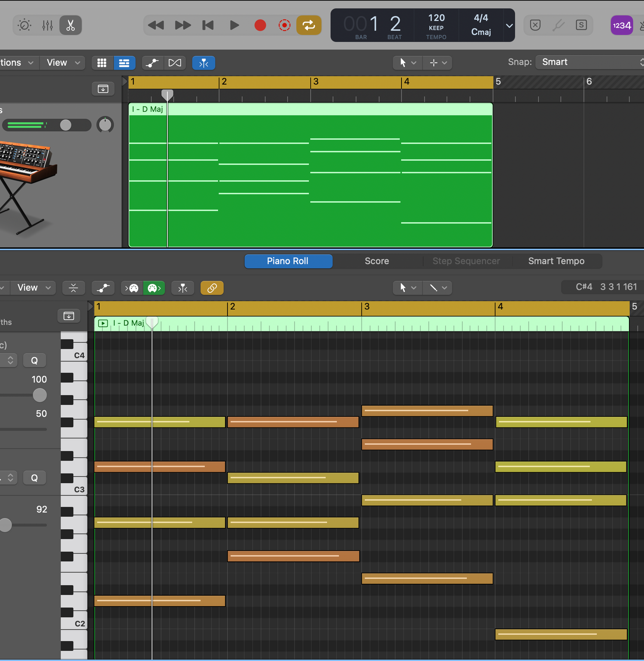Click the Play button in transport
The width and height of the screenshot is (644, 661).
[234, 25]
